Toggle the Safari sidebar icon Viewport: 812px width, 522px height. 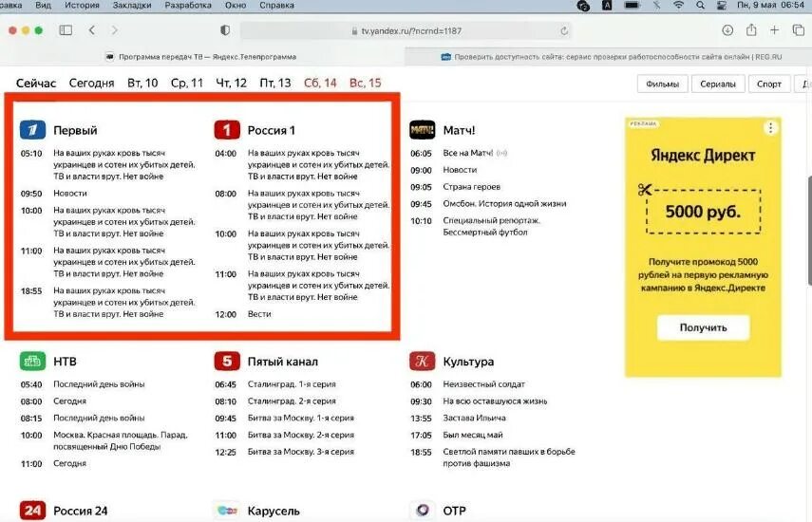point(66,30)
